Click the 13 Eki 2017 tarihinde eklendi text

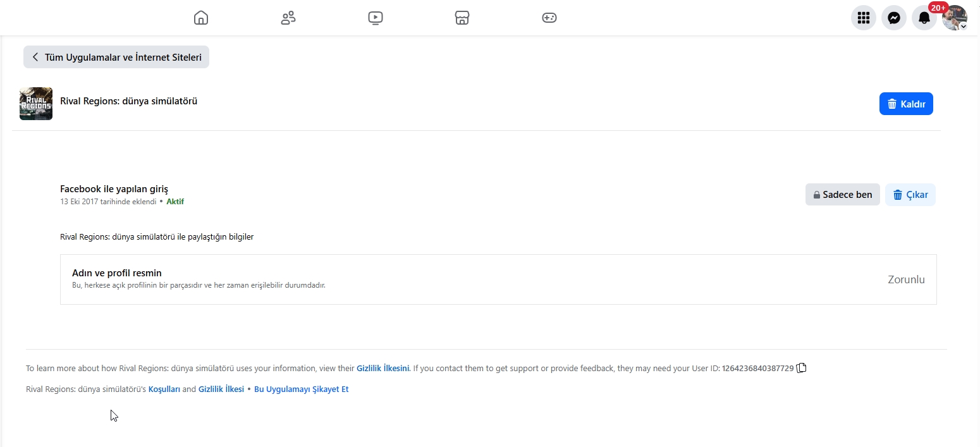[108, 202]
